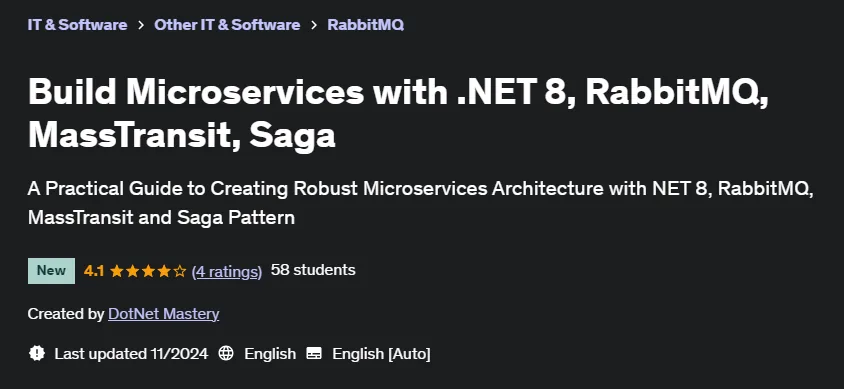Click the closed captions icon
This screenshot has width=844, height=389.
[x=314, y=353]
